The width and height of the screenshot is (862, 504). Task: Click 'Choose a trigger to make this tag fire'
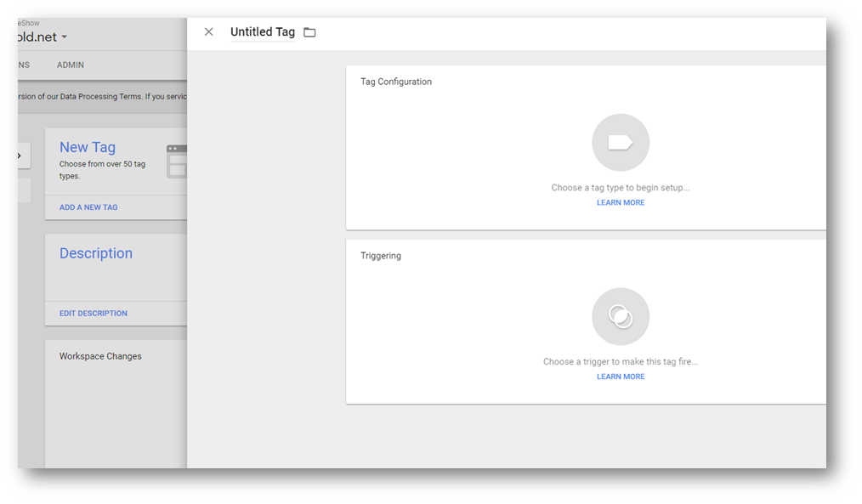pyautogui.click(x=621, y=362)
